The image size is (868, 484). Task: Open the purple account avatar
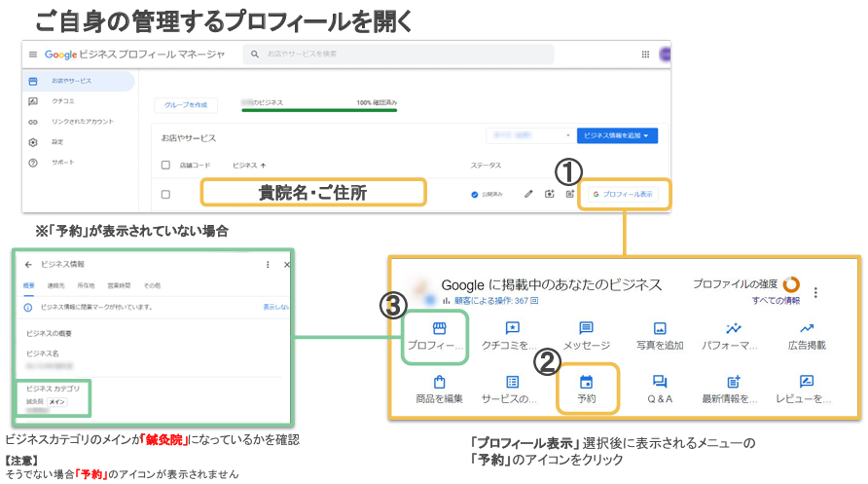pyautogui.click(x=665, y=55)
